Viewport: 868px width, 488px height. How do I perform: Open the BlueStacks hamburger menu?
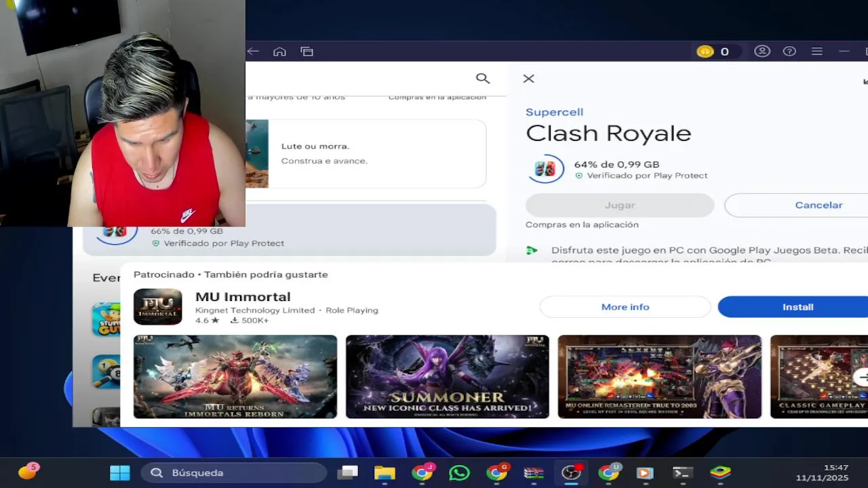point(817,52)
